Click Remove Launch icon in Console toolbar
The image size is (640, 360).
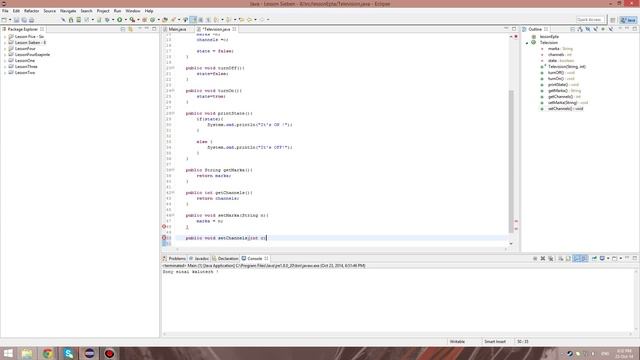coord(543,258)
